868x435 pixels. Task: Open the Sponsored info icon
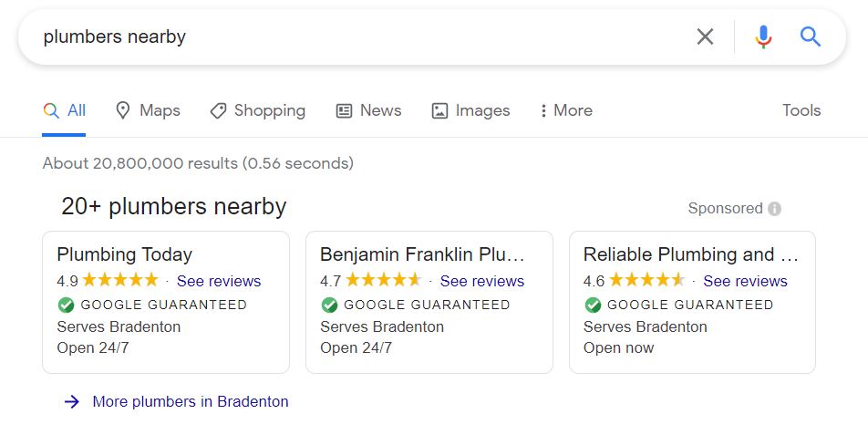[x=774, y=209]
